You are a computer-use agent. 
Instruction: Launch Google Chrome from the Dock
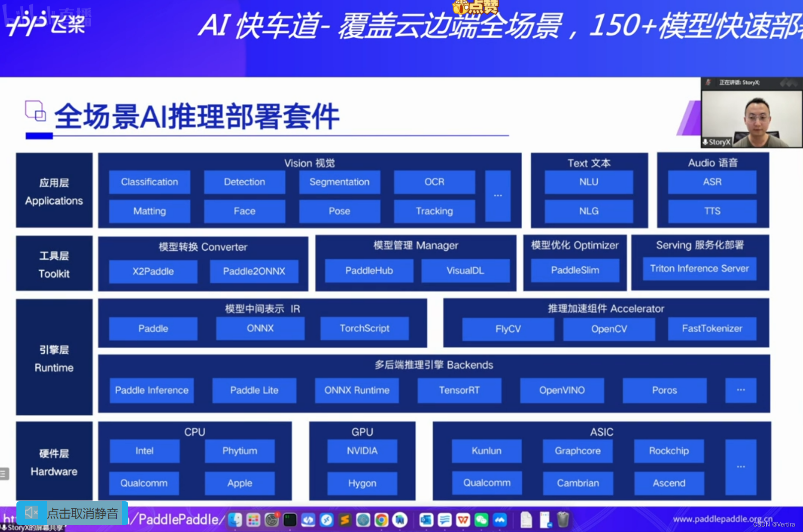(381, 520)
